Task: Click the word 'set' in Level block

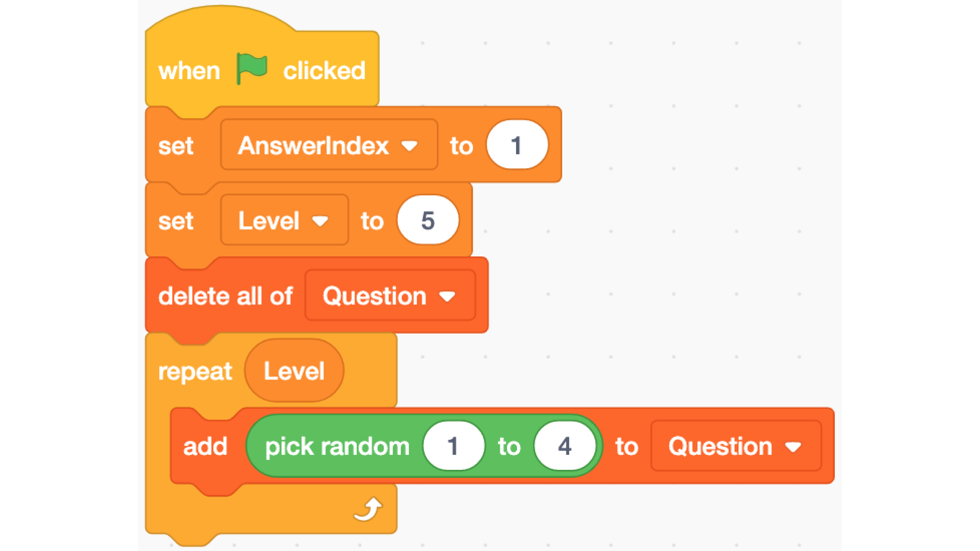Action: (176, 221)
